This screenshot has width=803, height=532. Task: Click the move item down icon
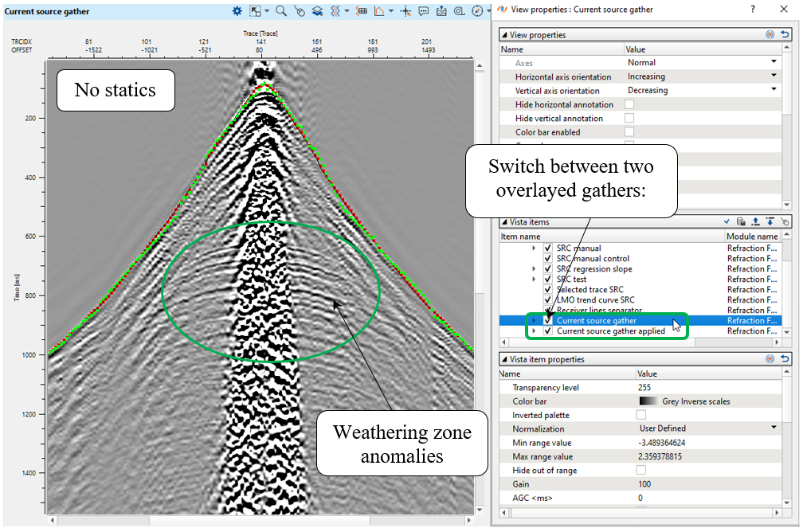pyautogui.click(x=770, y=222)
